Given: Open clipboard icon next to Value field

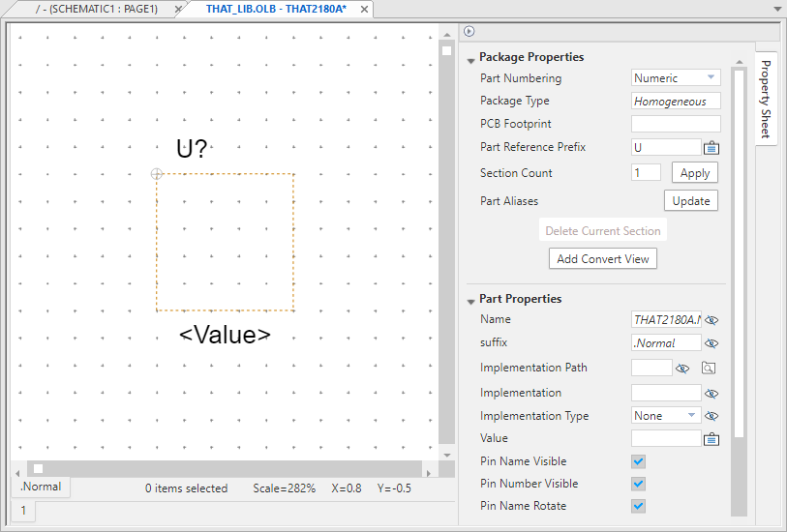Looking at the screenshot, I should (x=711, y=439).
